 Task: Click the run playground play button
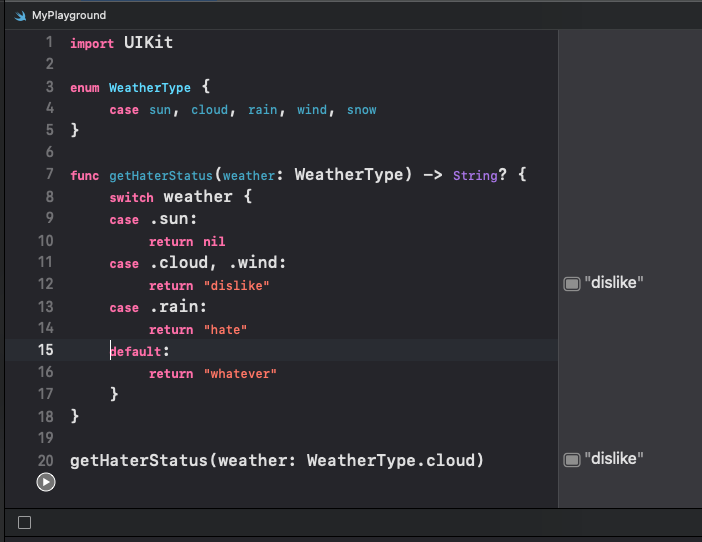point(46,482)
